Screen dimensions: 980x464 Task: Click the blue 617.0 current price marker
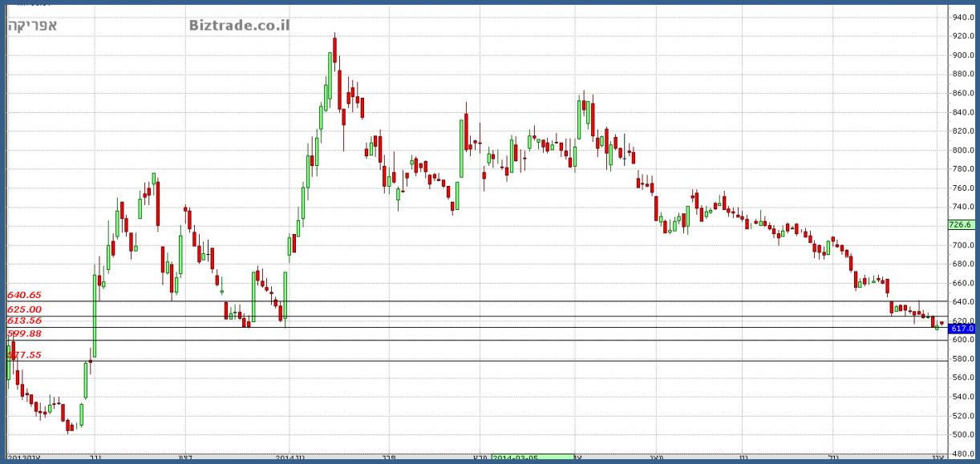click(962, 329)
